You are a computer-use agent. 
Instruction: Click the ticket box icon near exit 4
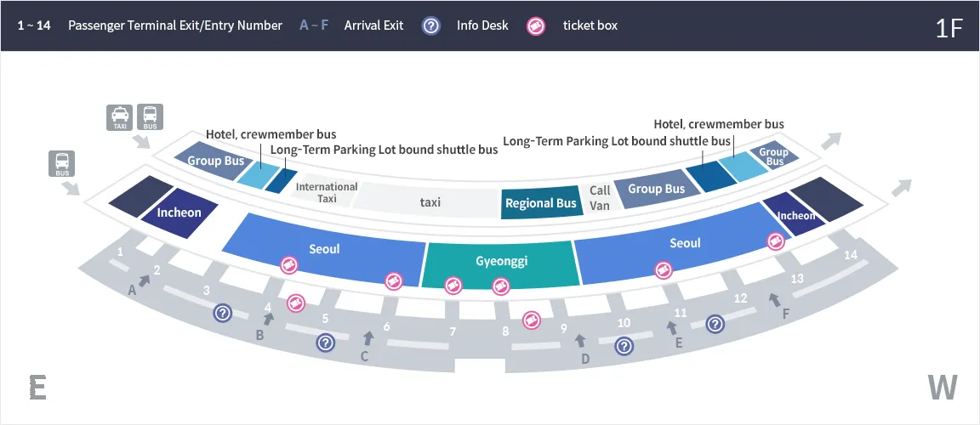[x=296, y=304]
